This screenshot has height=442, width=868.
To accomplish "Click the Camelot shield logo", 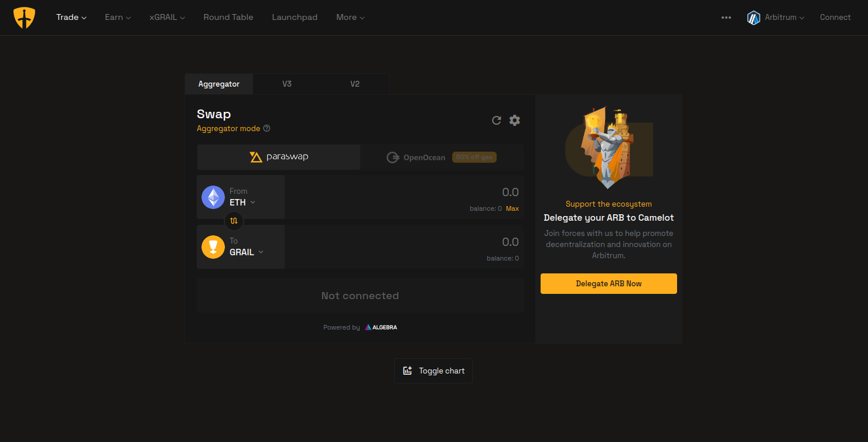I will click(24, 18).
